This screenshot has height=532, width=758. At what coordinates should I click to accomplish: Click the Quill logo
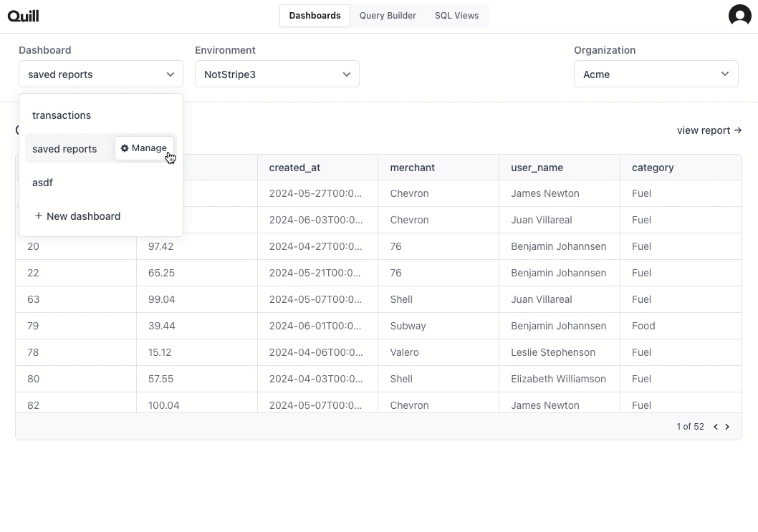click(x=23, y=16)
